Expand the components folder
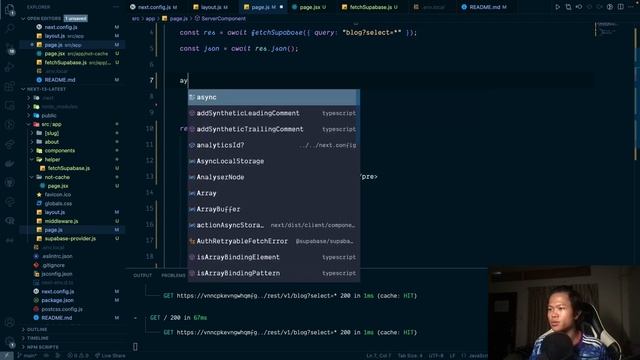The image size is (640, 360). [60, 151]
